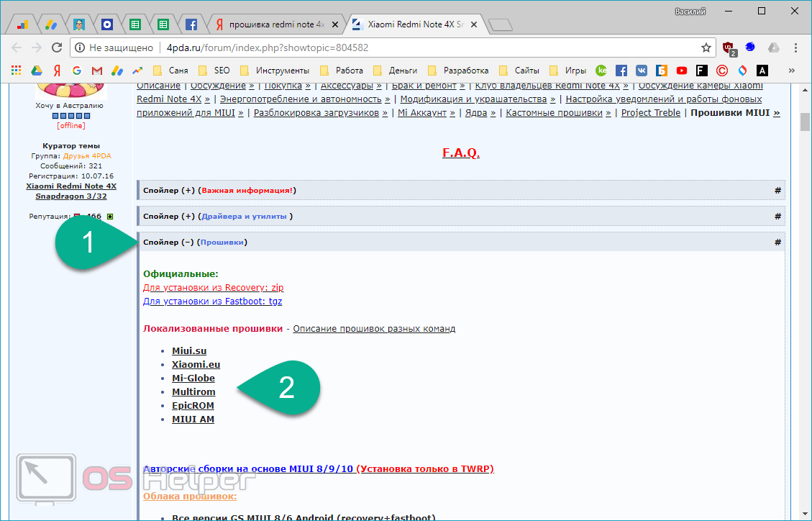Open the green 'ke' bookmark icon
This screenshot has height=521, width=812.
click(x=601, y=71)
